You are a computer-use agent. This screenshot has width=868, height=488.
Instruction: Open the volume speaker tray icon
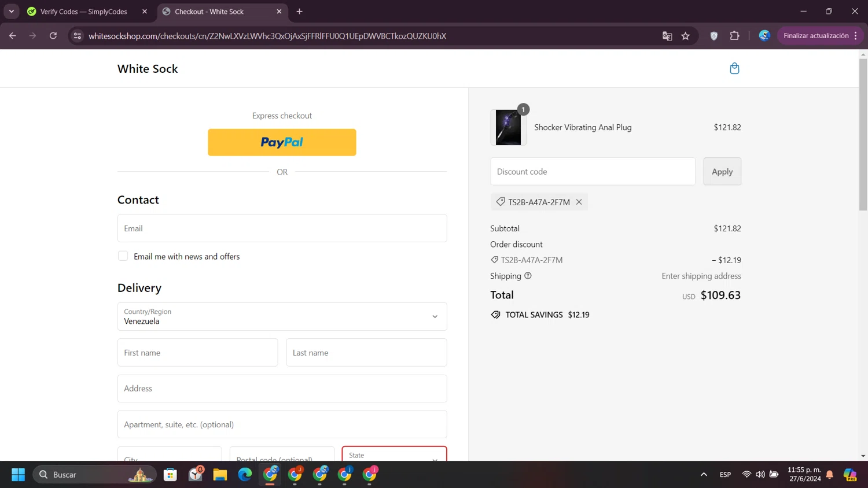[760, 475]
